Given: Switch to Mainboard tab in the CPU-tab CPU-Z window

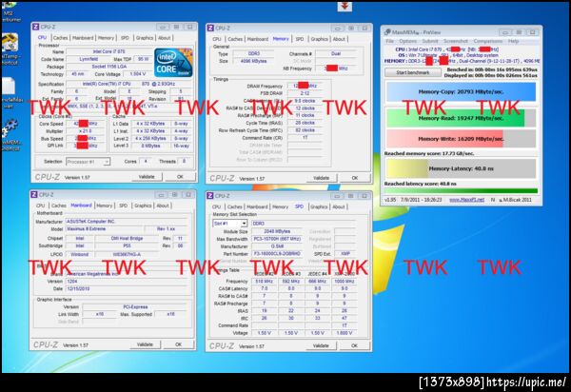Looking at the screenshot, I should click(x=83, y=38).
